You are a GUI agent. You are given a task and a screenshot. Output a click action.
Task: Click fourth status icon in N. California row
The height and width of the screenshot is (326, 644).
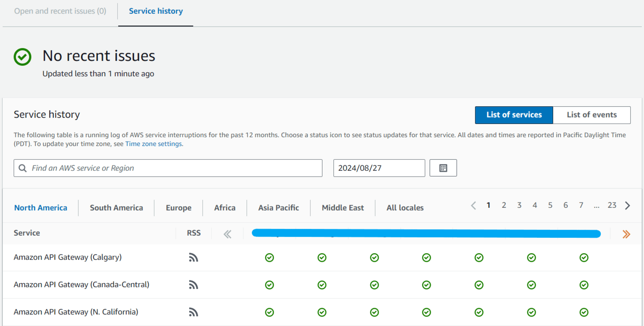click(427, 312)
